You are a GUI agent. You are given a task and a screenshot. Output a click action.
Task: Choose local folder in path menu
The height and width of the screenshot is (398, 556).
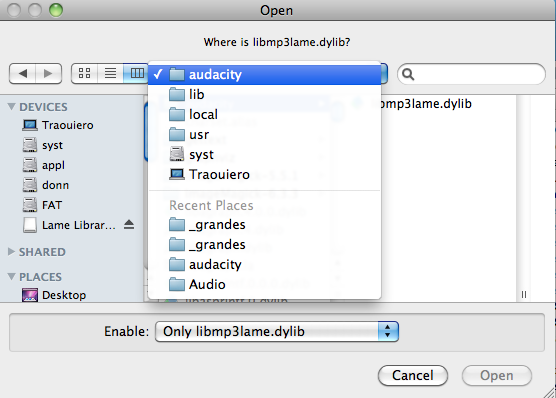point(265,114)
